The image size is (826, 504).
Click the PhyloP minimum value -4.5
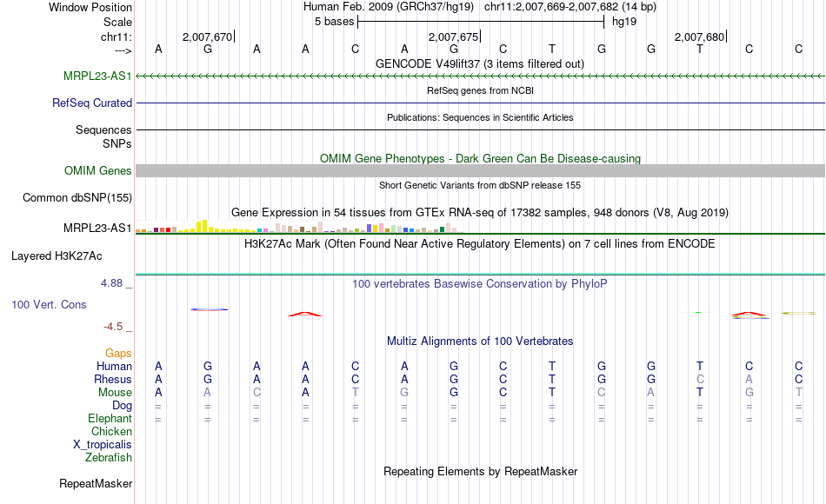[x=113, y=327]
